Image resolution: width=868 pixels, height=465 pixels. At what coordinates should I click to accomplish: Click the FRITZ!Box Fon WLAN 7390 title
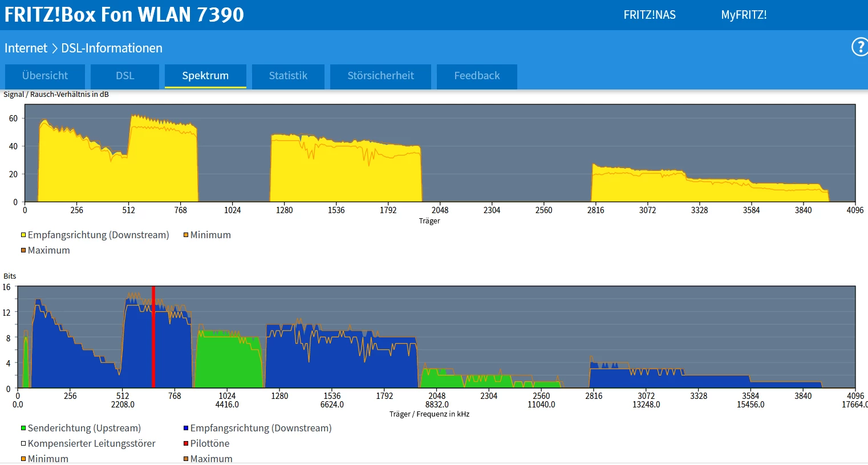pos(124,15)
